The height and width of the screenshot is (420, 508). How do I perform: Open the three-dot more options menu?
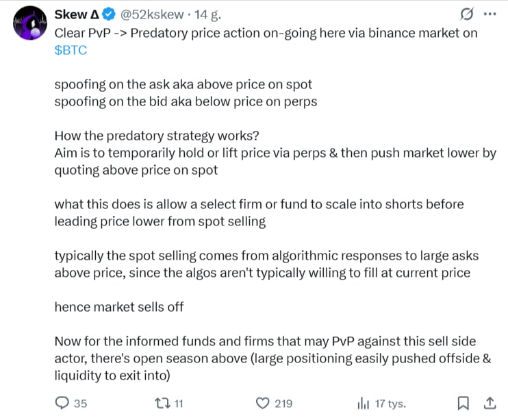click(489, 14)
